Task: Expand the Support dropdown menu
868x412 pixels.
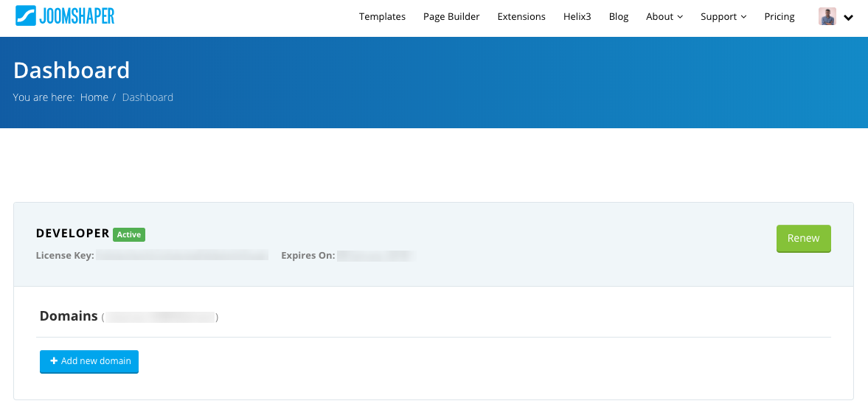Action: pos(723,17)
